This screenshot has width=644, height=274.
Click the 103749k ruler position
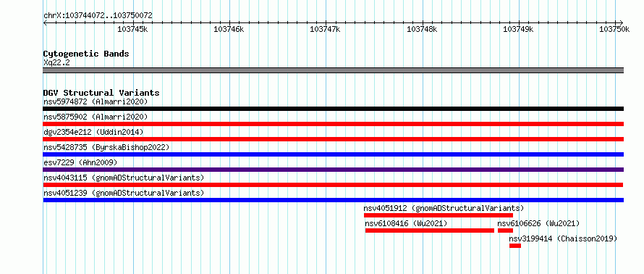pyautogui.click(x=518, y=29)
